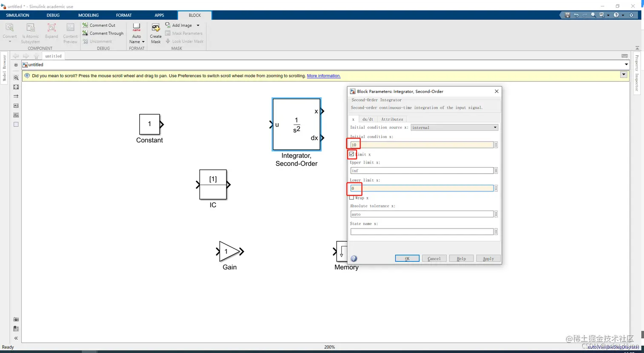The image size is (644, 353).
Task: Open the FORMAT ribbon tab
Action: (x=124, y=15)
